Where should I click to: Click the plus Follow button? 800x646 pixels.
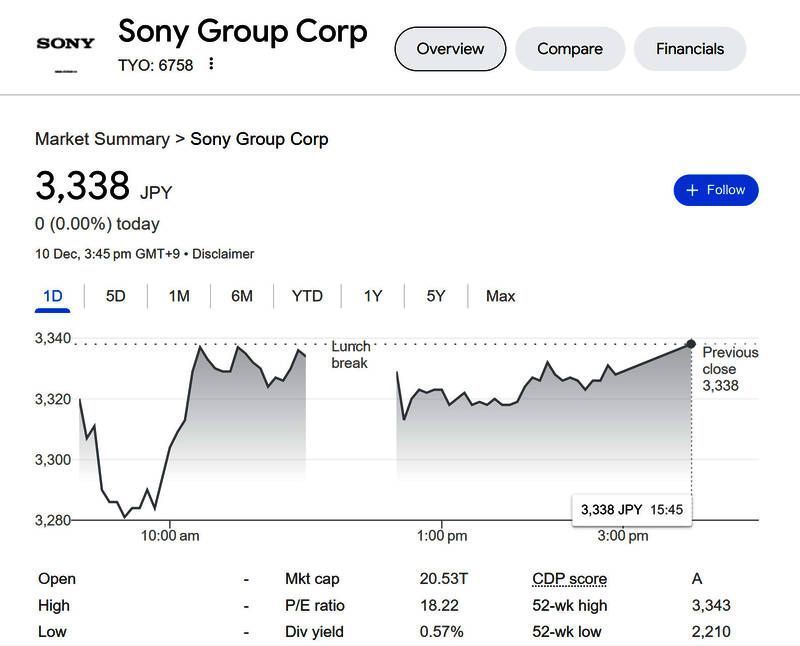[x=716, y=190]
